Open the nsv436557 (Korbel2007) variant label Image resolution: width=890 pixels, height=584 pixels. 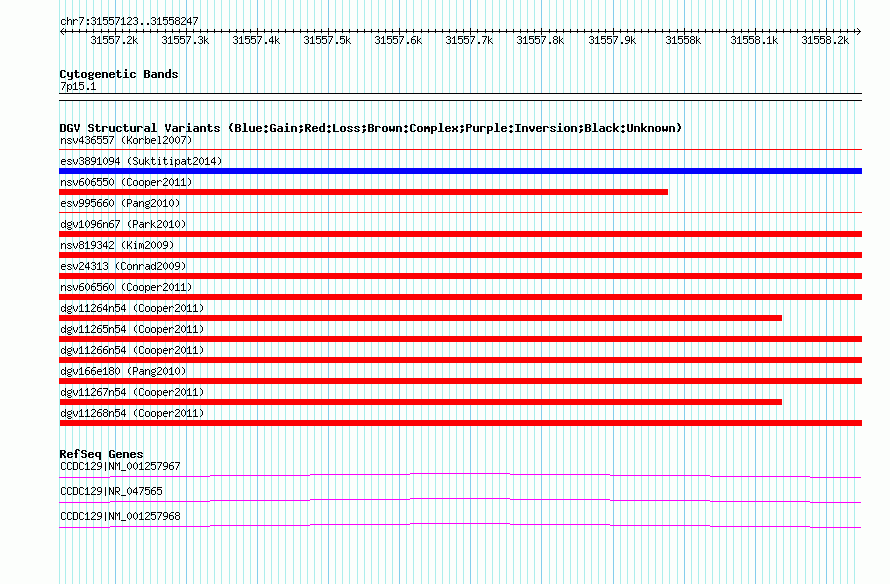(x=126, y=140)
